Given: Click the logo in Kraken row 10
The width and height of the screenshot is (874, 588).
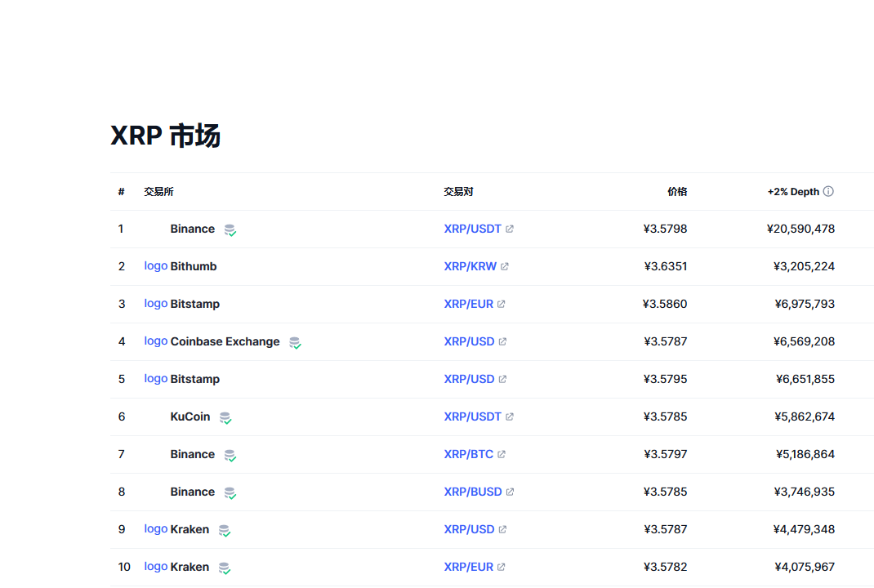Looking at the screenshot, I should click(x=155, y=566).
